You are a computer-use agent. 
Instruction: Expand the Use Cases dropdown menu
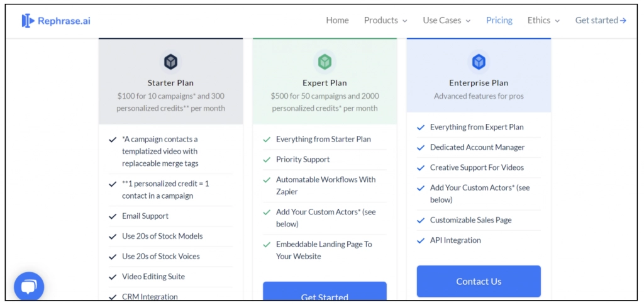(x=447, y=21)
